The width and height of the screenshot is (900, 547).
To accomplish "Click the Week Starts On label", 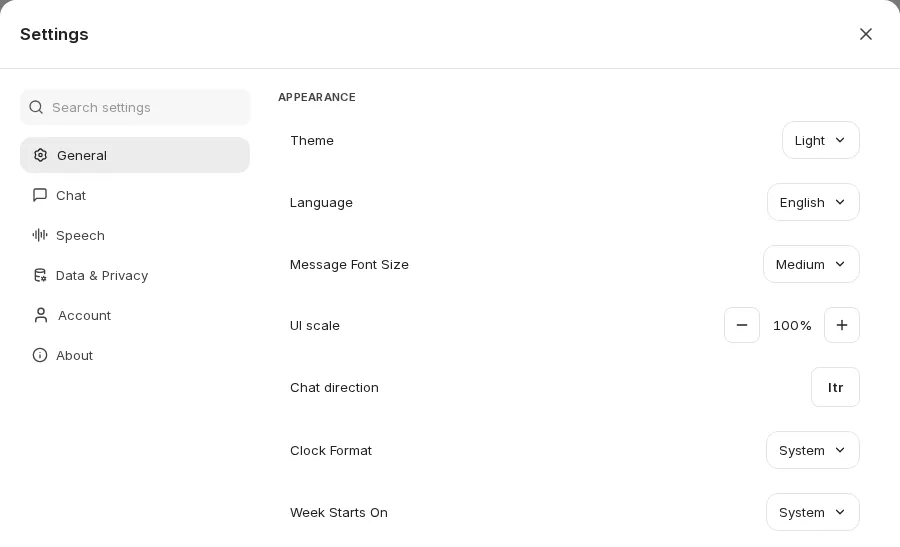I will [339, 513].
